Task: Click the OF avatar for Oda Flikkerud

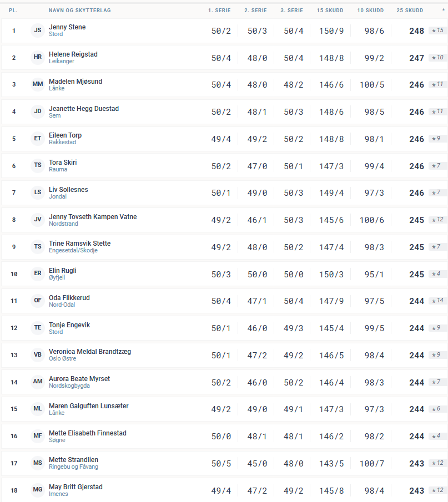Action: [x=38, y=301]
